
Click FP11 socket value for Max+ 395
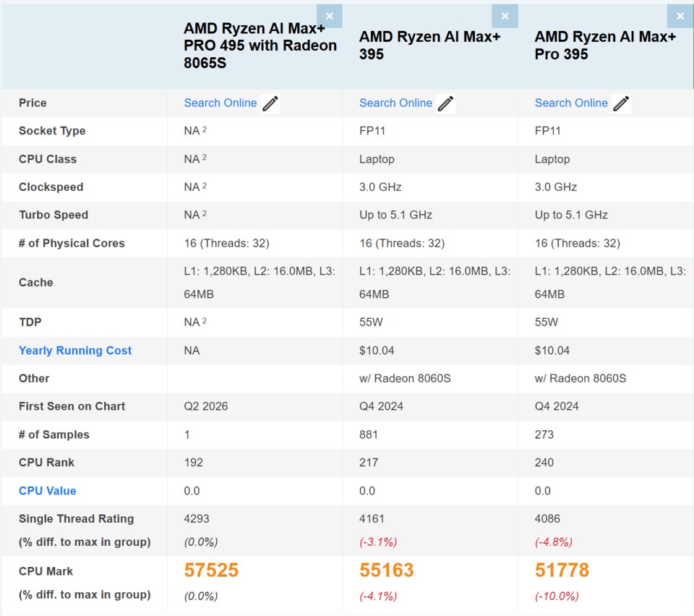coord(372,131)
